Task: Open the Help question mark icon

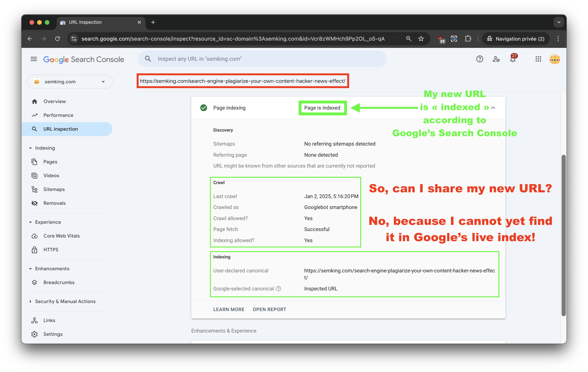Action: click(x=480, y=59)
